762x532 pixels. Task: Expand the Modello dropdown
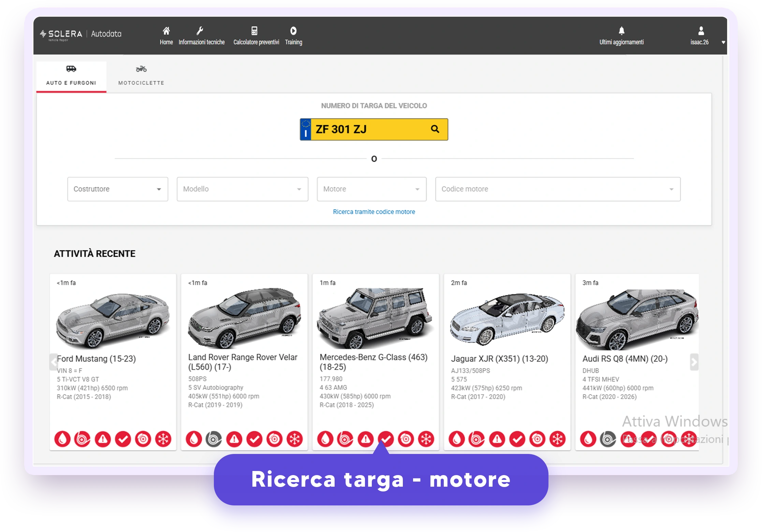pos(243,189)
